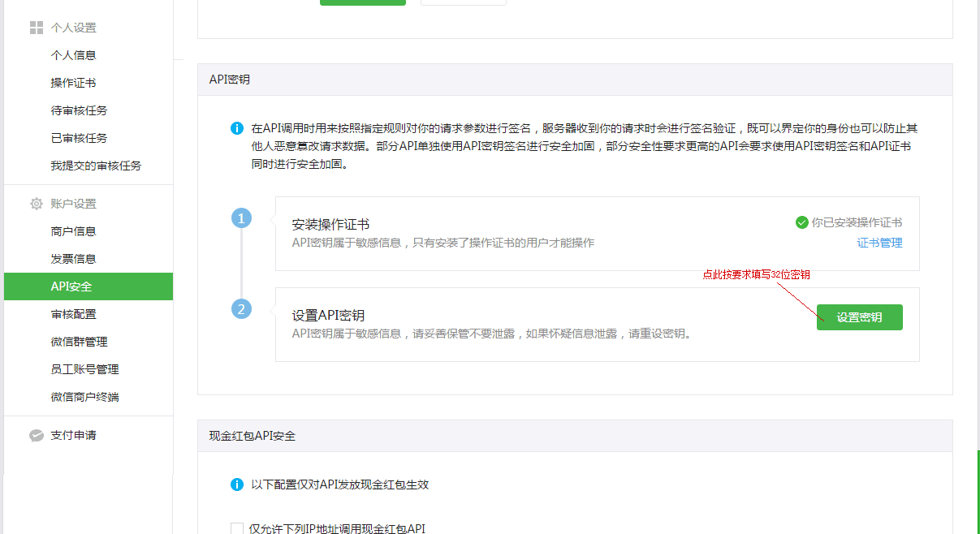Click the highlighted API安全 menu item
This screenshot has width=980, height=534.
pyautogui.click(x=71, y=286)
